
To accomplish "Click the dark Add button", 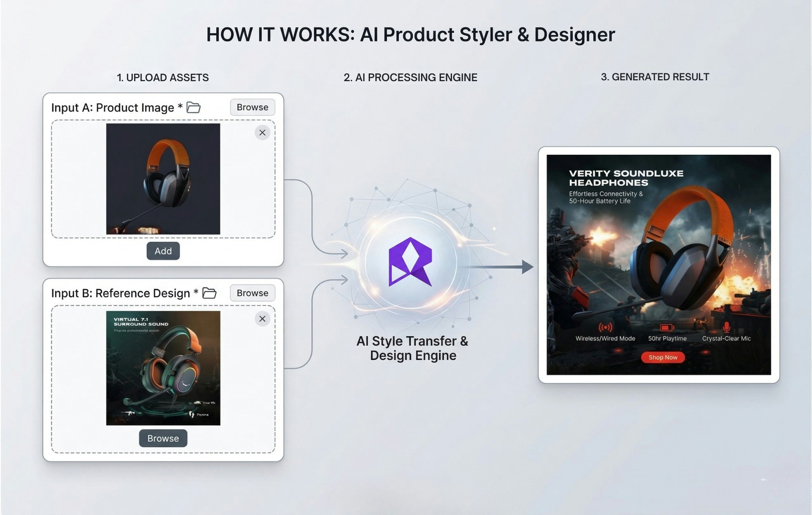I will click(163, 251).
